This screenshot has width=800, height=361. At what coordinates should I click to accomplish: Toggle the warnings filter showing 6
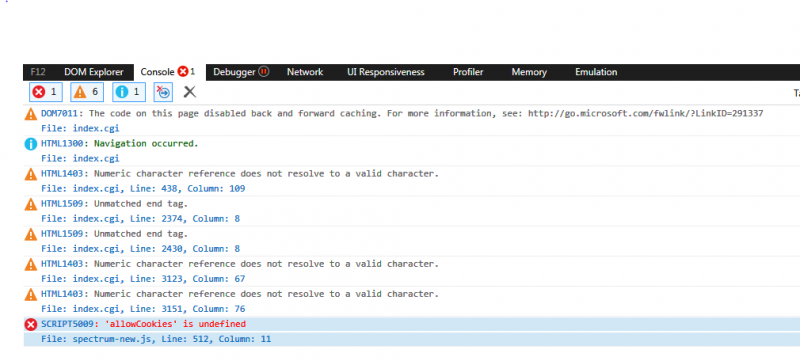pyautogui.click(x=87, y=92)
